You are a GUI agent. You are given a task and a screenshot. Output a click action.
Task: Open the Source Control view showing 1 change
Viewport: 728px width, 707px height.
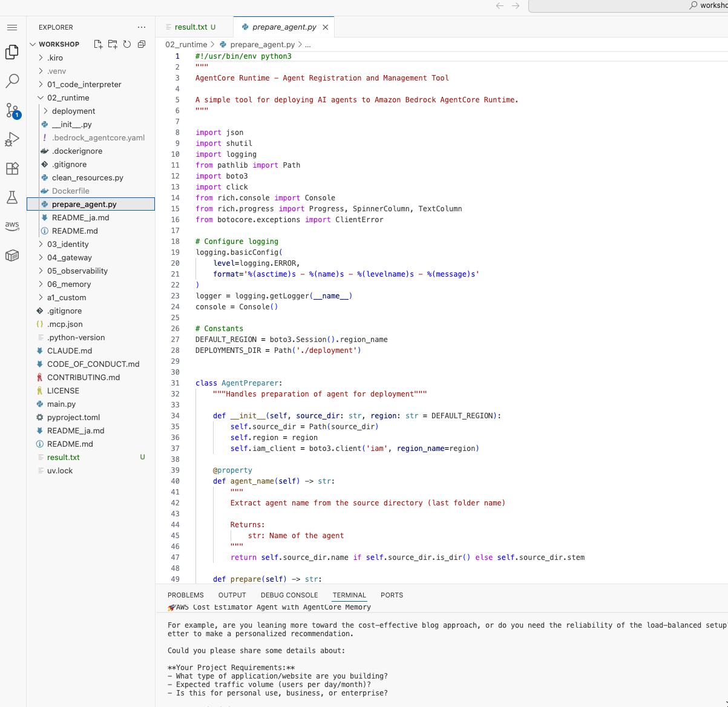(11, 110)
